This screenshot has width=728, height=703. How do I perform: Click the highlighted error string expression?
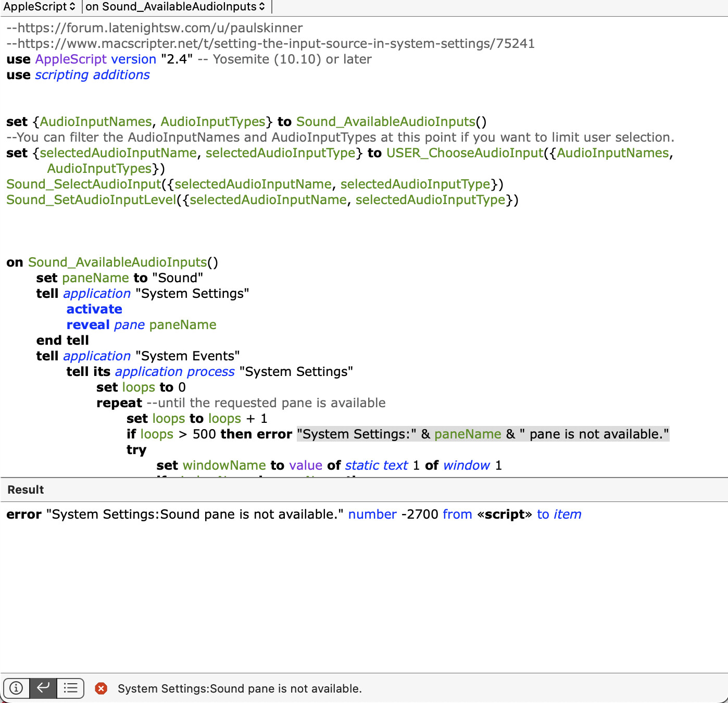(x=483, y=434)
